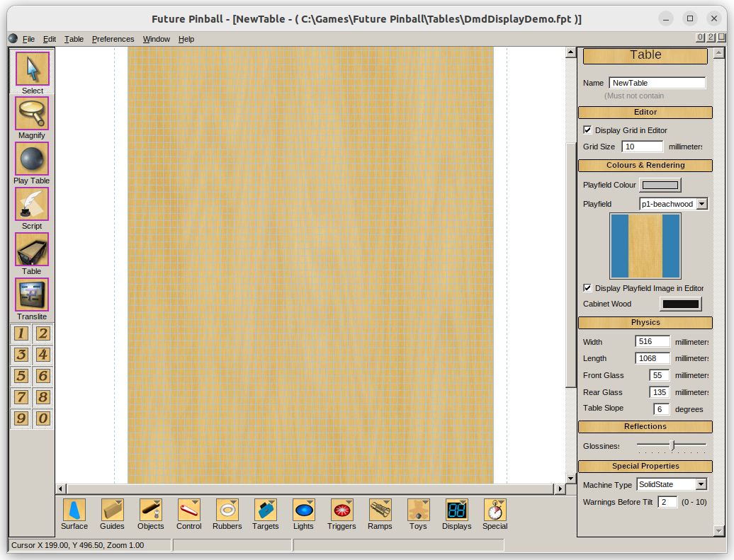
Task: Change the p1-beachwood playfield selection
Action: (x=670, y=203)
